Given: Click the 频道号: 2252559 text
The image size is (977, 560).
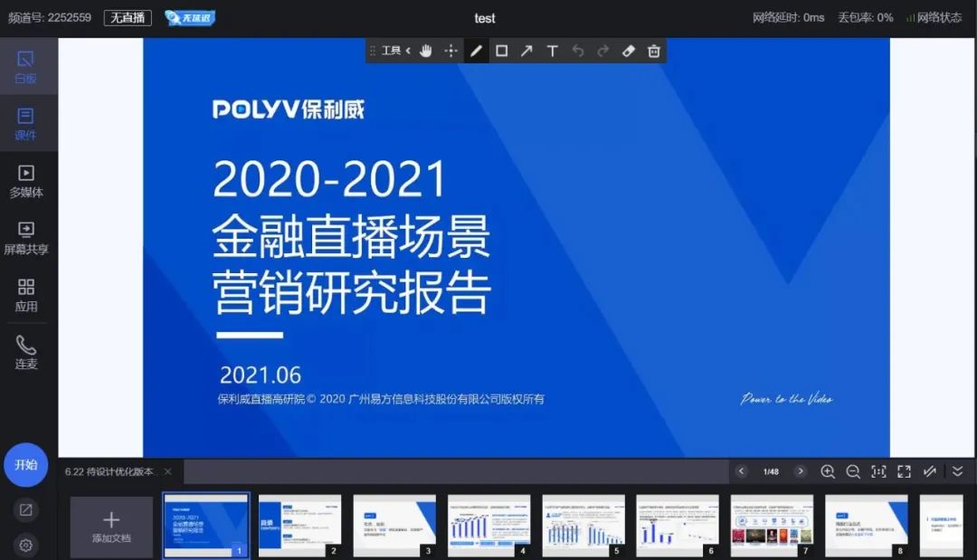Looking at the screenshot, I should (49, 17).
